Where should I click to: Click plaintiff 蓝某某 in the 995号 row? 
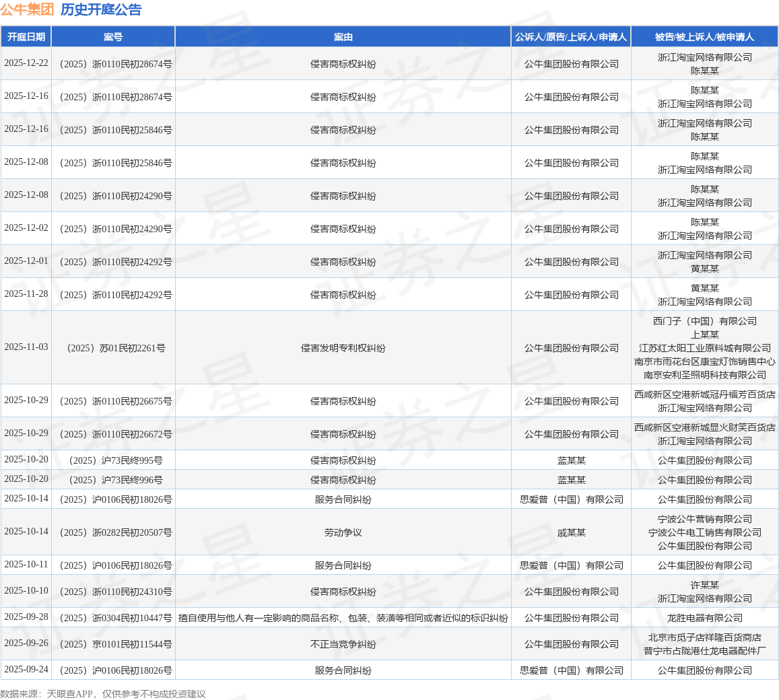coord(572,460)
